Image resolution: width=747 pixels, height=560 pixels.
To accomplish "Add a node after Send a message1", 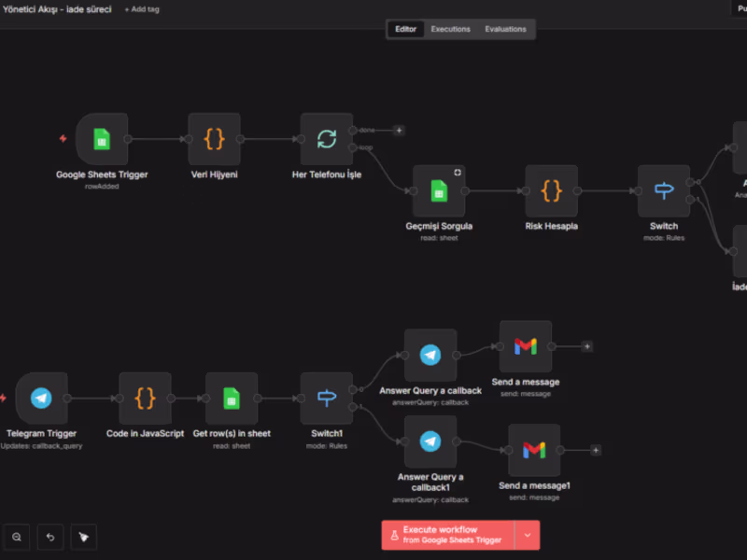I will (x=596, y=449).
